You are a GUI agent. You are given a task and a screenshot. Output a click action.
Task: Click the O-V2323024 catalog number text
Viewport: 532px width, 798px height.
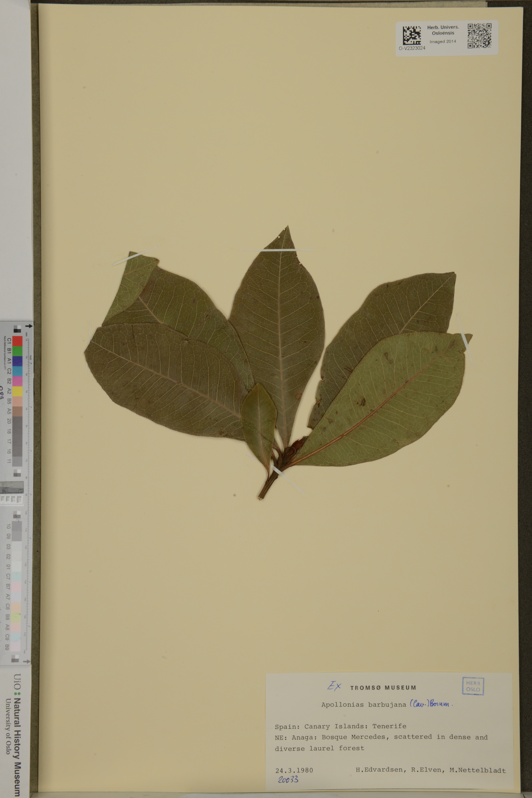[412, 48]
